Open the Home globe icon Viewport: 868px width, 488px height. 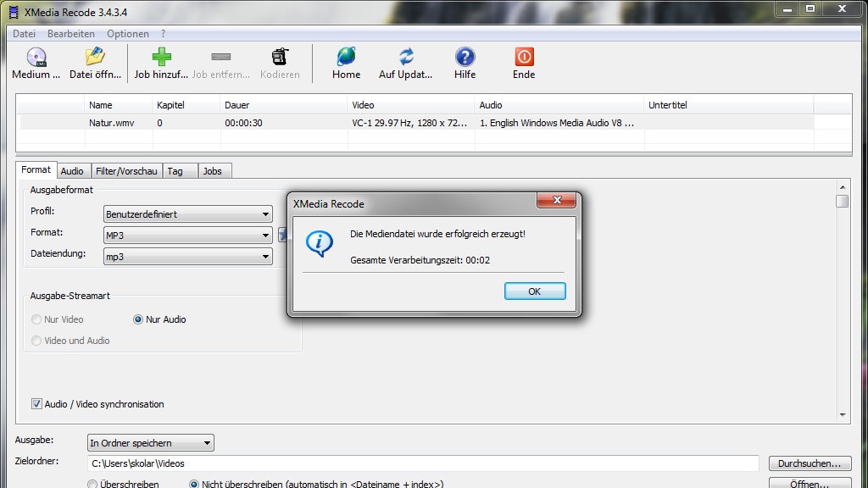[x=346, y=57]
